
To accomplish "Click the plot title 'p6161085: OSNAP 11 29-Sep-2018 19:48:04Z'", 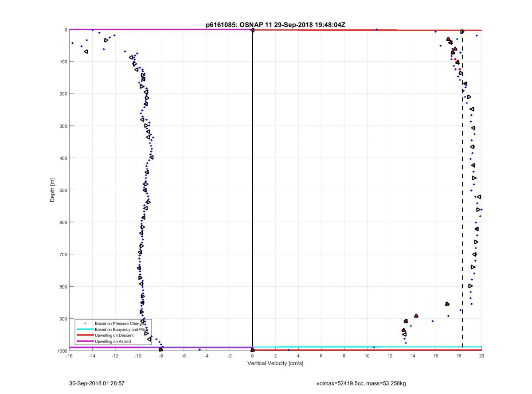I will click(x=276, y=25).
